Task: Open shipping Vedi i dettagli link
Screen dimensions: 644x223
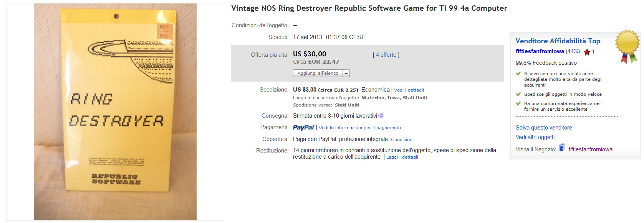Action: point(409,90)
